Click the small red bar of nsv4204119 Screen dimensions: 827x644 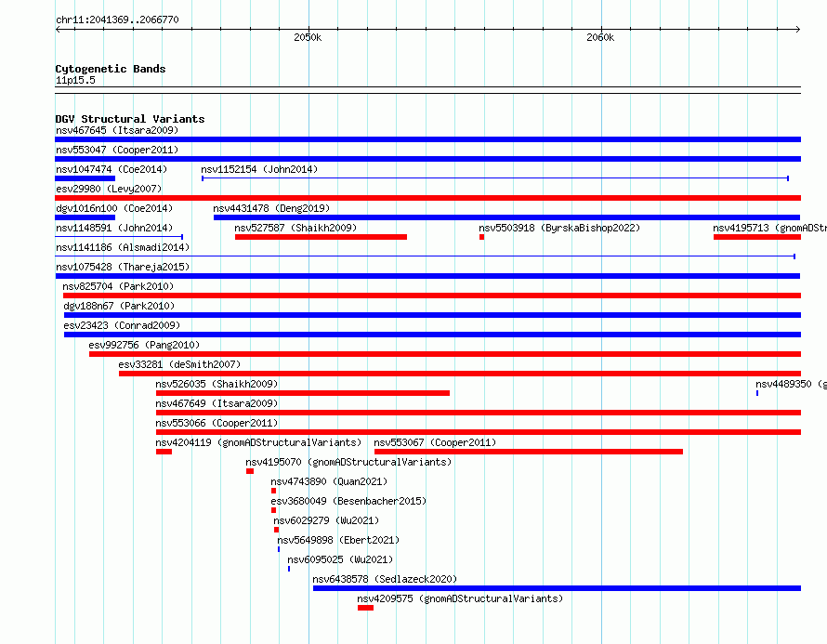coord(164,452)
